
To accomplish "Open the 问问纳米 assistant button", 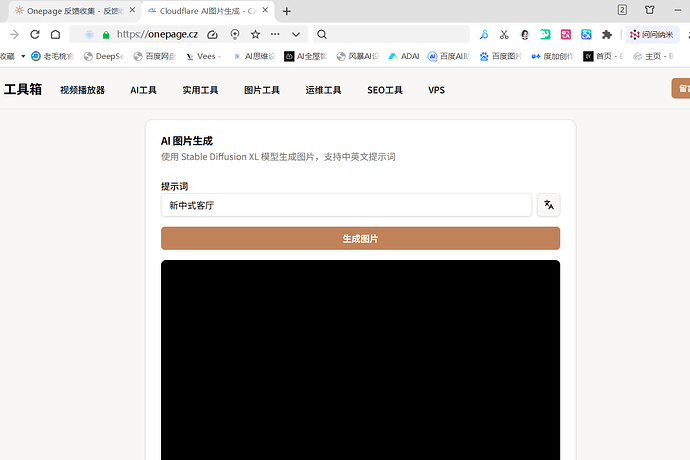I will coord(652,34).
